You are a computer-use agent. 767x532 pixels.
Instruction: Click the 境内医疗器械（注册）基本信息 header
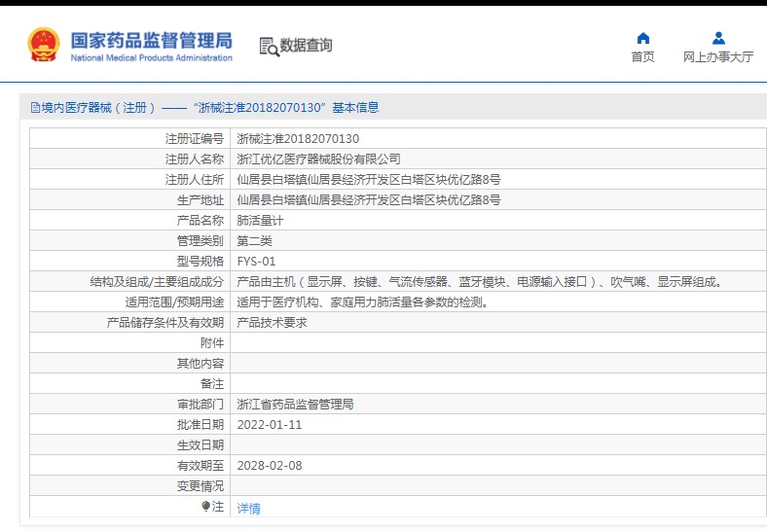205,108
